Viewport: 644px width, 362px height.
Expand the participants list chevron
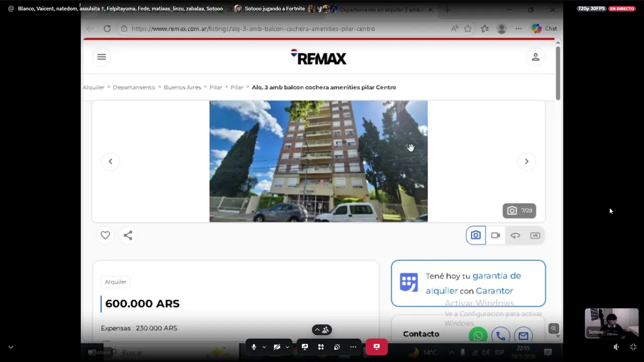(x=322, y=330)
